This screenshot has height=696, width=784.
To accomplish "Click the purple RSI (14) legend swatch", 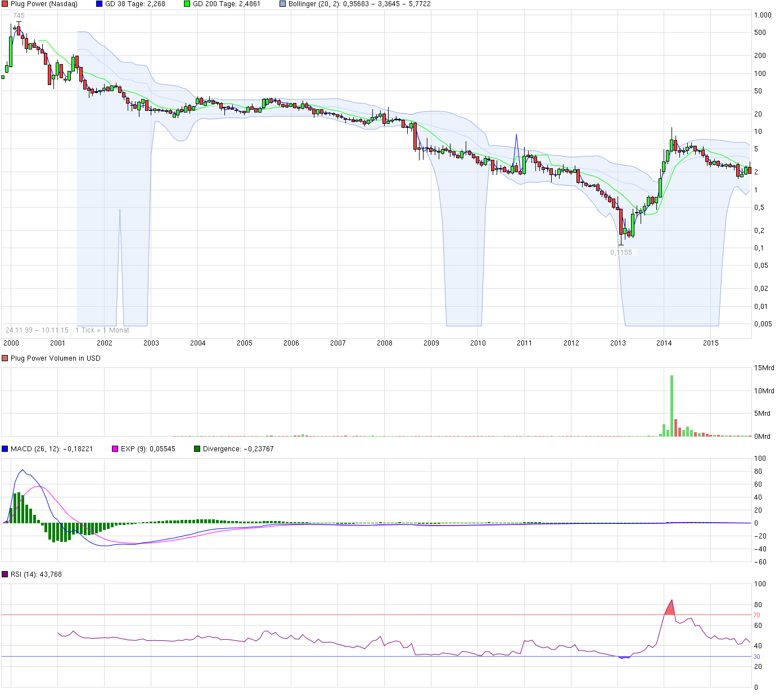I will click(5, 574).
